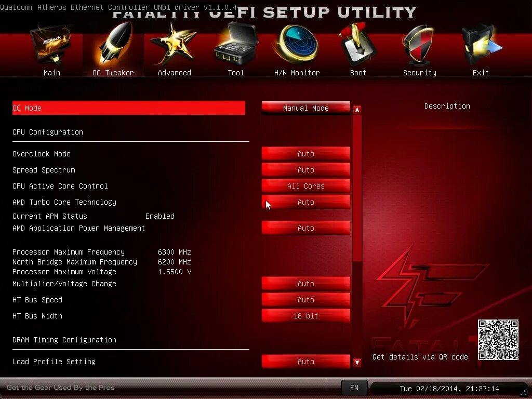This screenshot has height=399, width=532.
Task: Open the Main monitor icon
Action: click(x=51, y=46)
